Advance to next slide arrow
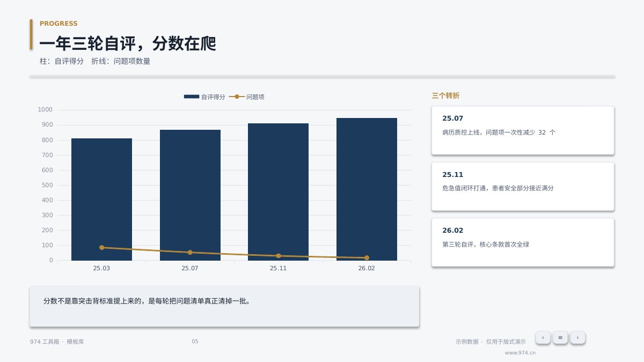This screenshot has height=362, width=644. point(577,337)
